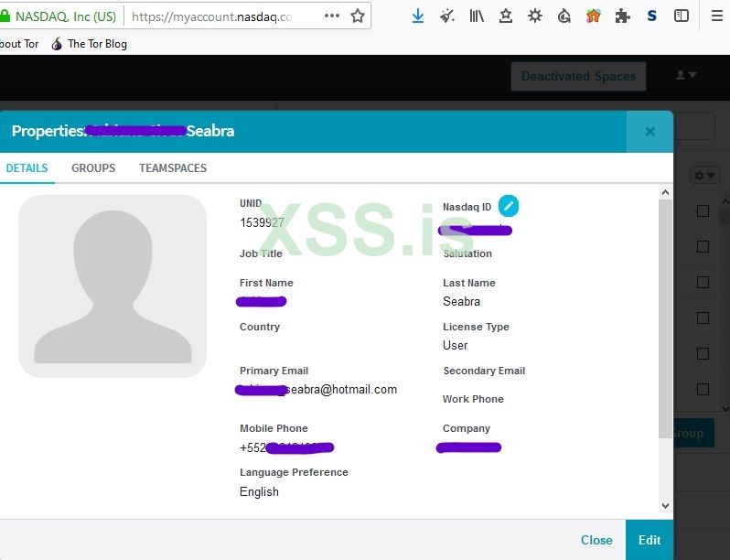Screen dimensions: 730x560
Task: Click the License Type value User
Action: pyautogui.click(x=455, y=345)
